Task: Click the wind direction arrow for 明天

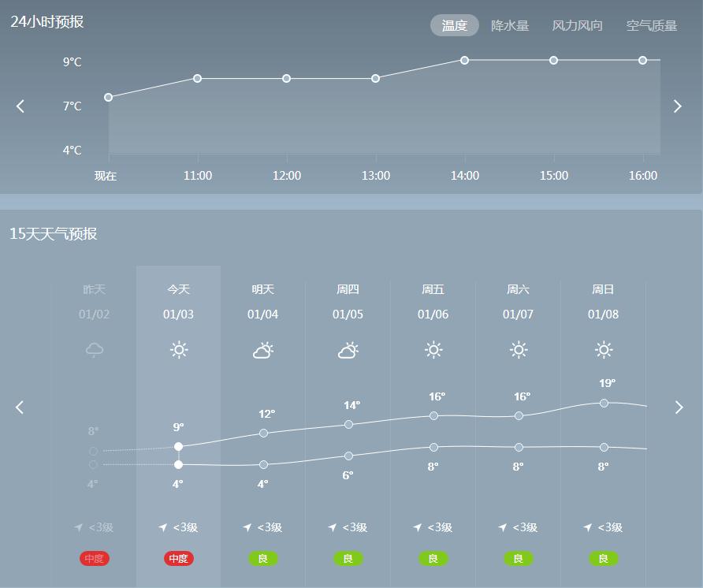Action: [247, 527]
